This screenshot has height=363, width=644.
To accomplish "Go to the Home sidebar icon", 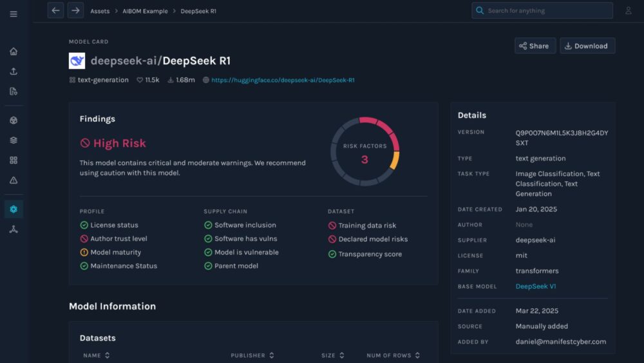I will click(x=14, y=52).
